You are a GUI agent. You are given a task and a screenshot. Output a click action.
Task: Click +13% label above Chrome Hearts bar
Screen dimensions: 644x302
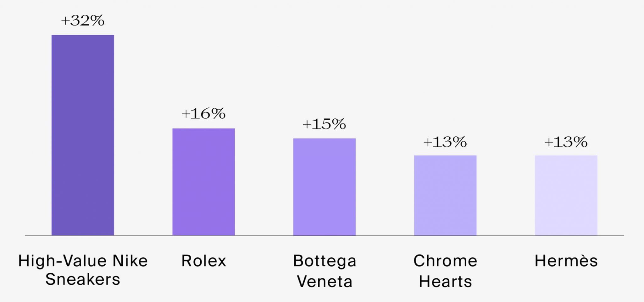445,142
